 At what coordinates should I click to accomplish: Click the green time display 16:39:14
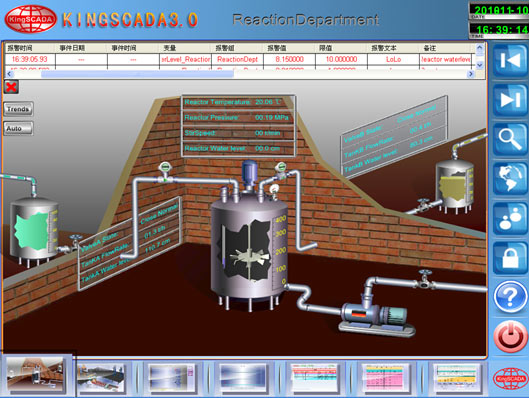[x=501, y=30]
